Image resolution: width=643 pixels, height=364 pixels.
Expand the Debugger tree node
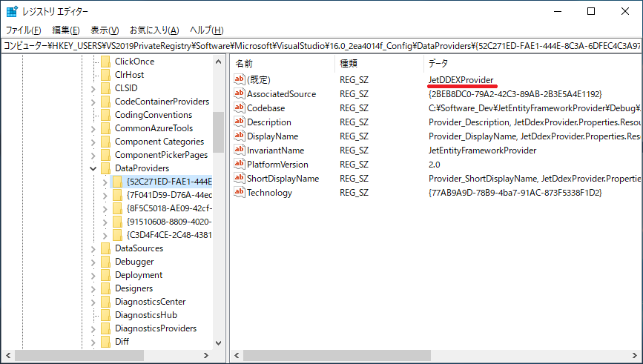coord(93,262)
